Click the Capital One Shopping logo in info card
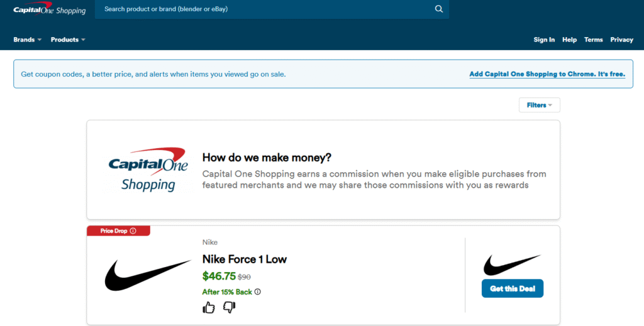The height and width of the screenshot is (326, 644). 148,170
